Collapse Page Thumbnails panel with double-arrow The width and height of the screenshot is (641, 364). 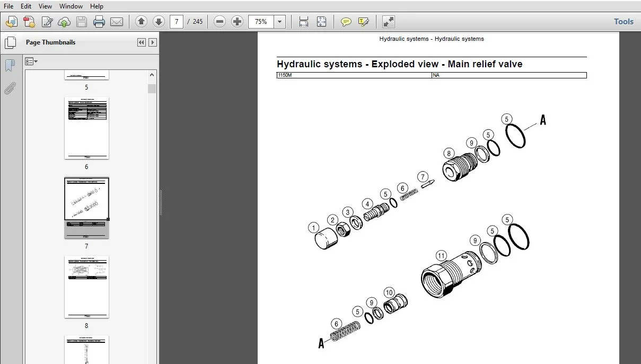pyautogui.click(x=141, y=42)
